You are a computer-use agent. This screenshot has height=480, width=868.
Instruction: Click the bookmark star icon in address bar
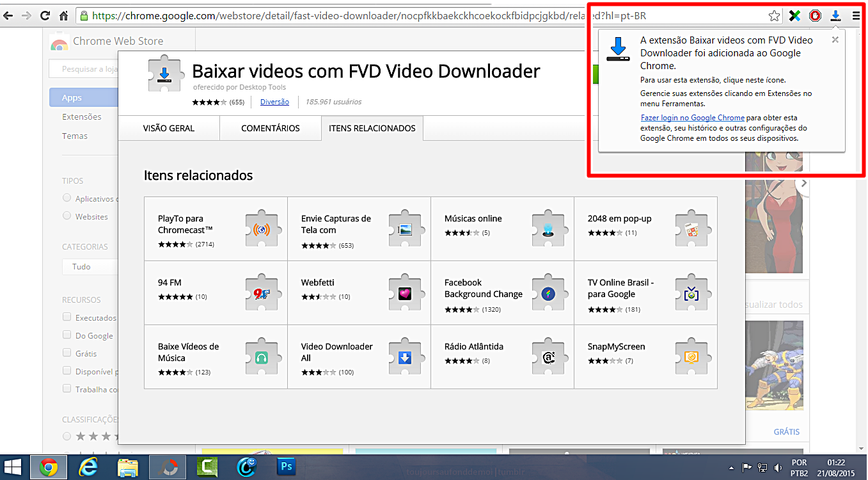(x=774, y=16)
